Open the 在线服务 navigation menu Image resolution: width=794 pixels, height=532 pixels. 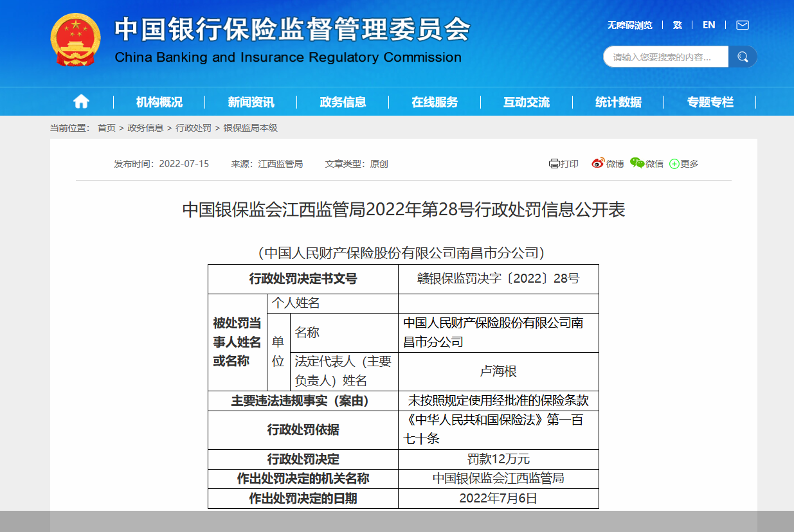pyautogui.click(x=433, y=101)
